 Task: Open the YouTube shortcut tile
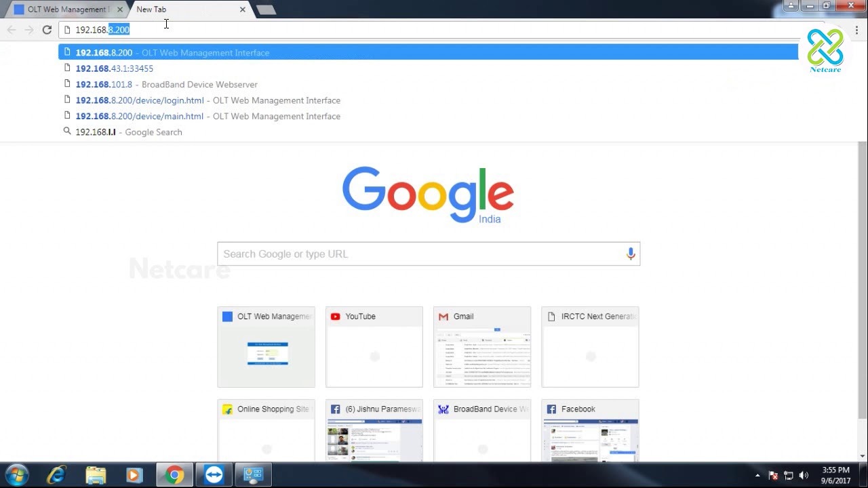[x=374, y=347]
